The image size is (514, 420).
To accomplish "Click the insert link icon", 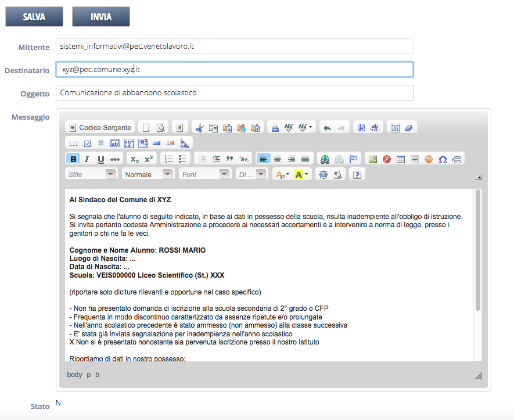I will click(325, 159).
